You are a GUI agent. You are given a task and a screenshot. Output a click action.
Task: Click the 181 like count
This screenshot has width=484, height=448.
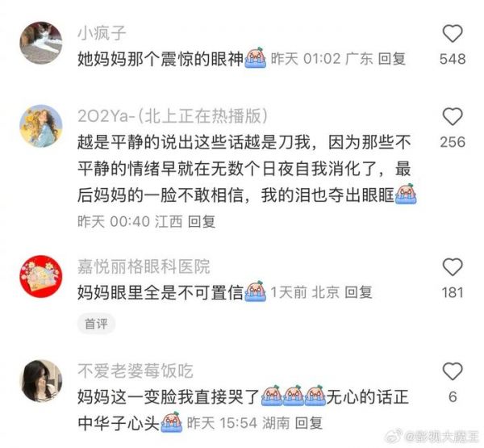coord(453,292)
